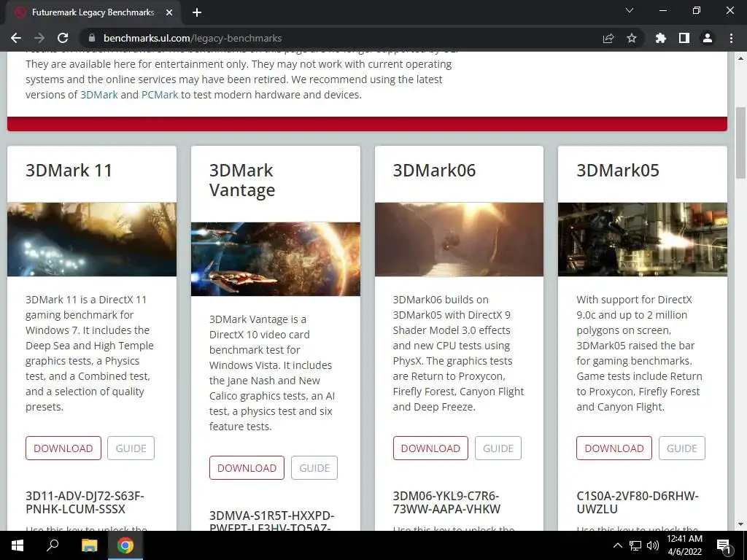Open the 3DMark06 guide
Screen dimensions: 747x560
[x=498, y=448]
